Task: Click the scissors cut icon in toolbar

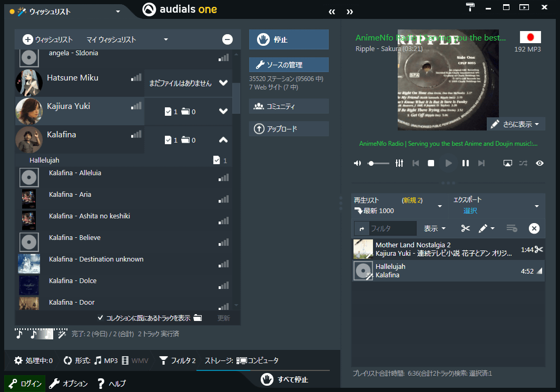Action: [x=465, y=228]
